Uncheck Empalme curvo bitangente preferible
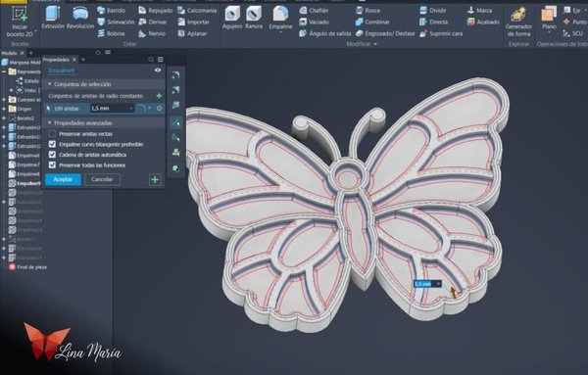This screenshot has height=375, width=588. (52, 144)
